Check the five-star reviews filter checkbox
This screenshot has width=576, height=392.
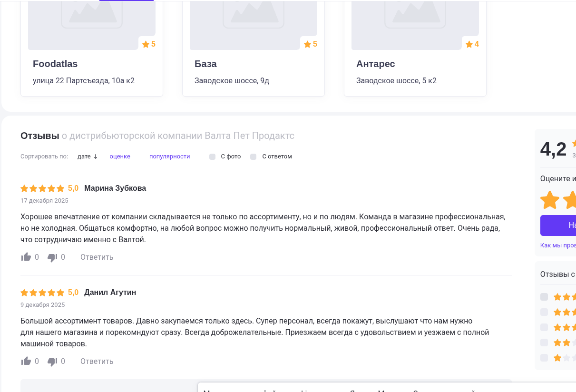[x=544, y=297]
